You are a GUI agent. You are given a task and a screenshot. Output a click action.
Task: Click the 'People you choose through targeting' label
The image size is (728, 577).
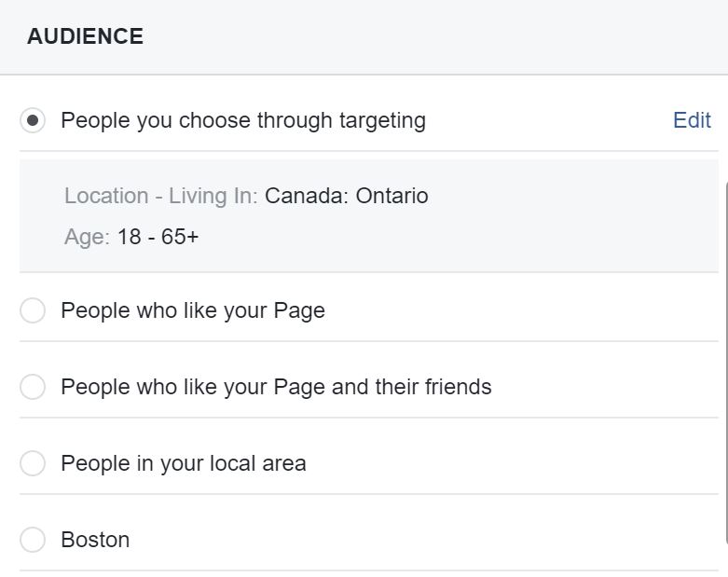(x=242, y=120)
